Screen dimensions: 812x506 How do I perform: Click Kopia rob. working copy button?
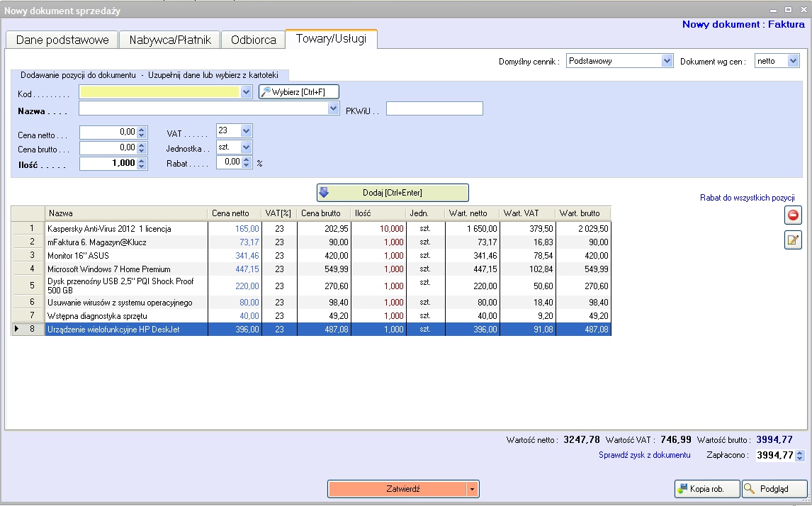(x=707, y=489)
